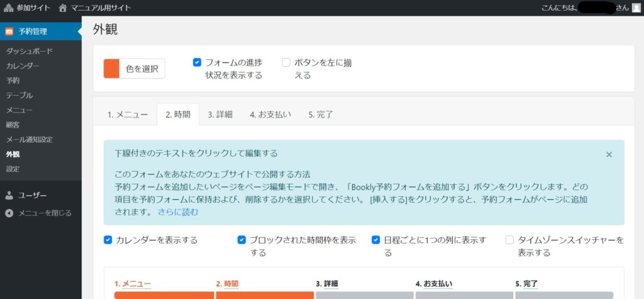
Task: Toggle フォームの進捗状況を表示する checkbox
Action: 197,62
